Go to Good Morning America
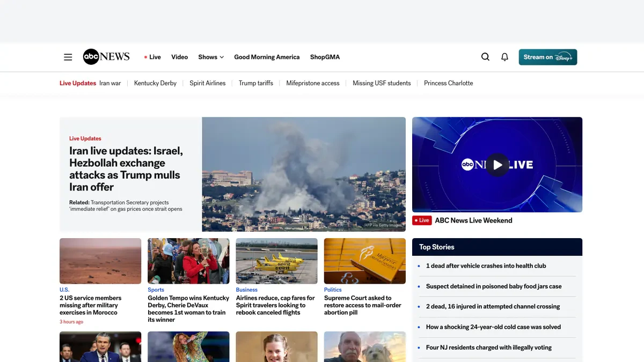The image size is (644, 362). coord(267,57)
